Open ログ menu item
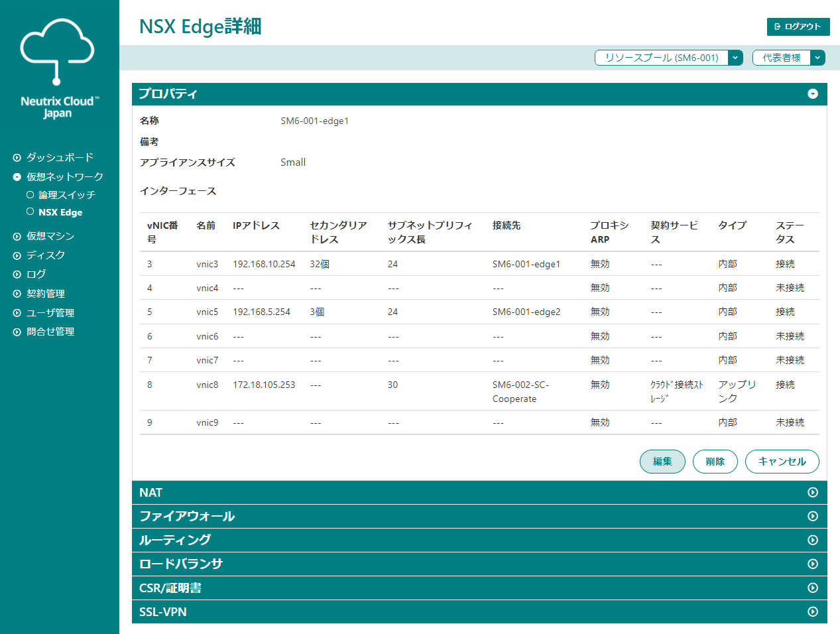 [36, 275]
